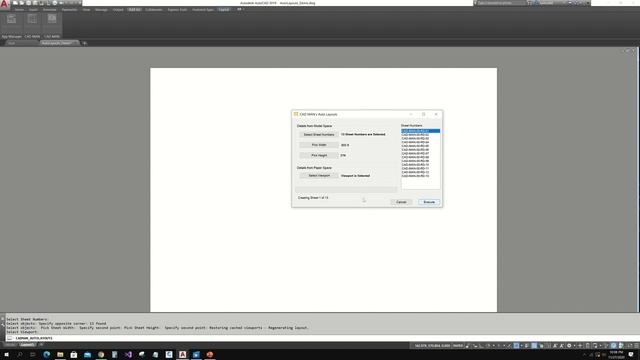Switch to the Parametric ribbon tab
640x360 pixels.
point(69,9)
